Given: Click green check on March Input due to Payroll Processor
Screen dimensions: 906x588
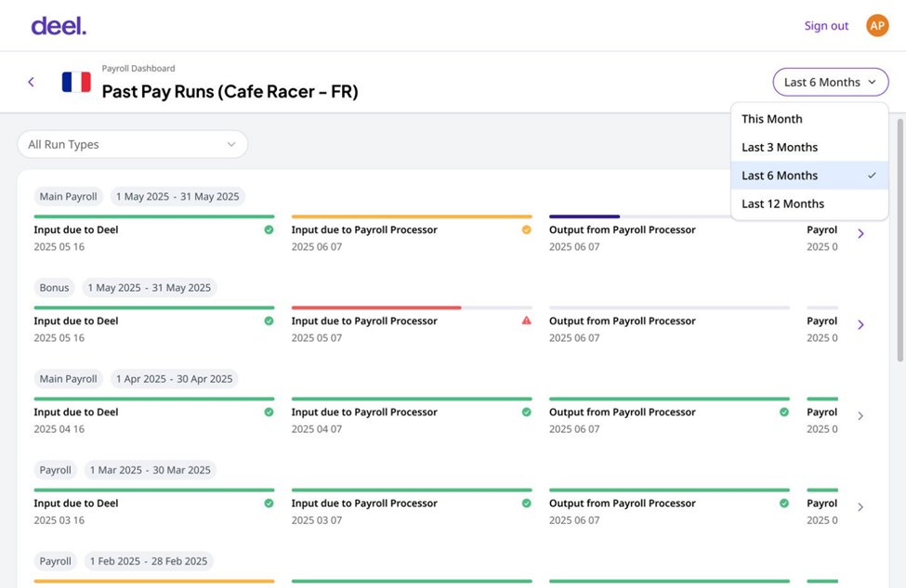Looking at the screenshot, I should (x=526, y=503).
